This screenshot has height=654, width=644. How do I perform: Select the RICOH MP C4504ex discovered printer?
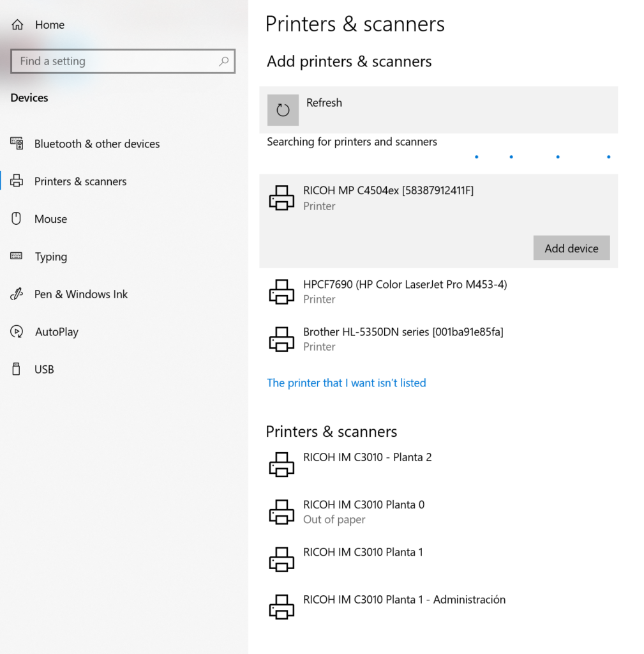[388, 197]
